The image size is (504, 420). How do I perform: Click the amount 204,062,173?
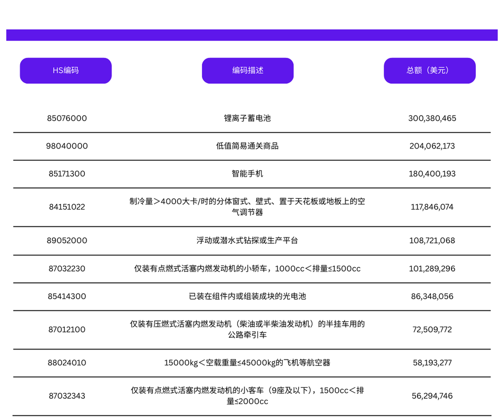(432, 146)
